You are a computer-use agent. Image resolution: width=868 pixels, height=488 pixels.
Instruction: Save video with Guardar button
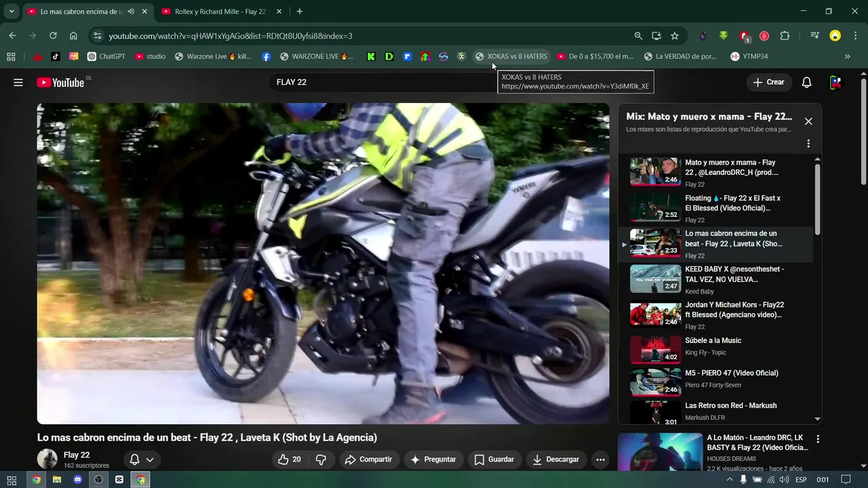[494, 460]
